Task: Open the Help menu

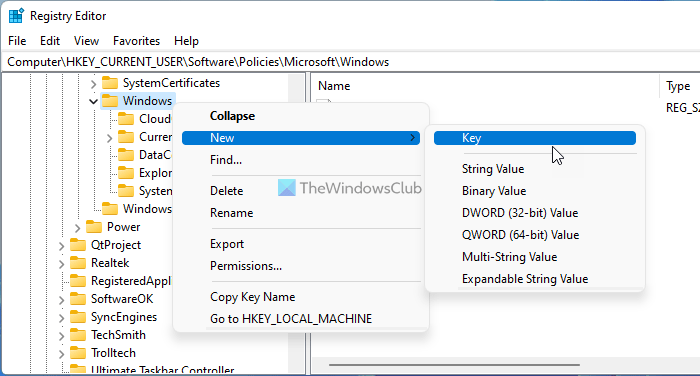Action: [186, 41]
